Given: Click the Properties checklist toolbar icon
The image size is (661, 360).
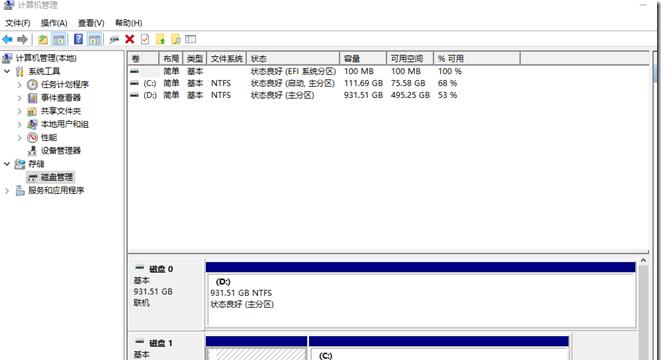Looking at the screenshot, I should [x=145, y=39].
